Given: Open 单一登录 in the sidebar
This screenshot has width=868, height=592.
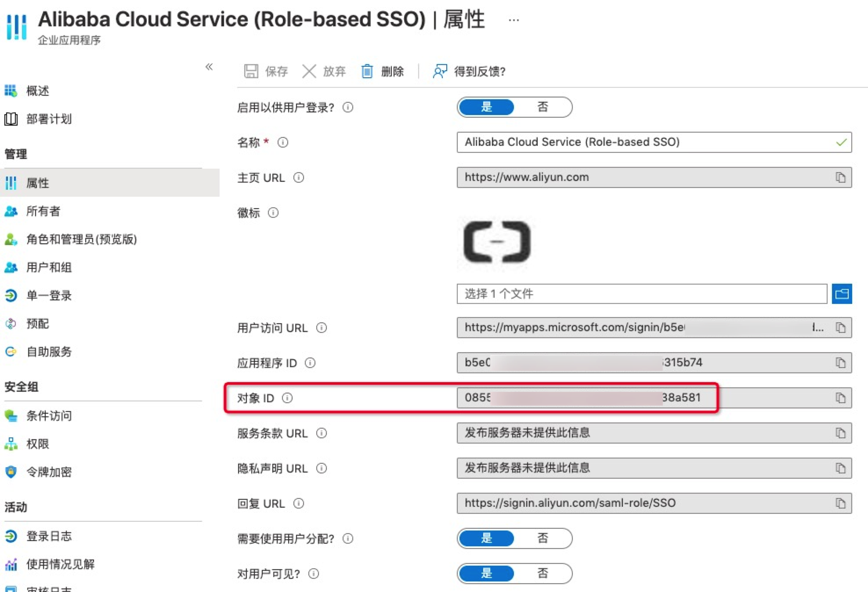Looking at the screenshot, I should 38,296.
